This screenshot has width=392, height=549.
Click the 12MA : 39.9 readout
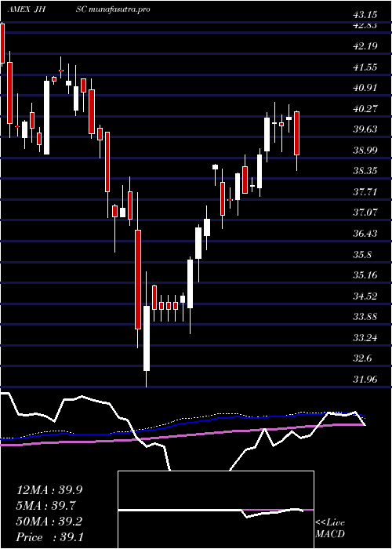(49, 490)
